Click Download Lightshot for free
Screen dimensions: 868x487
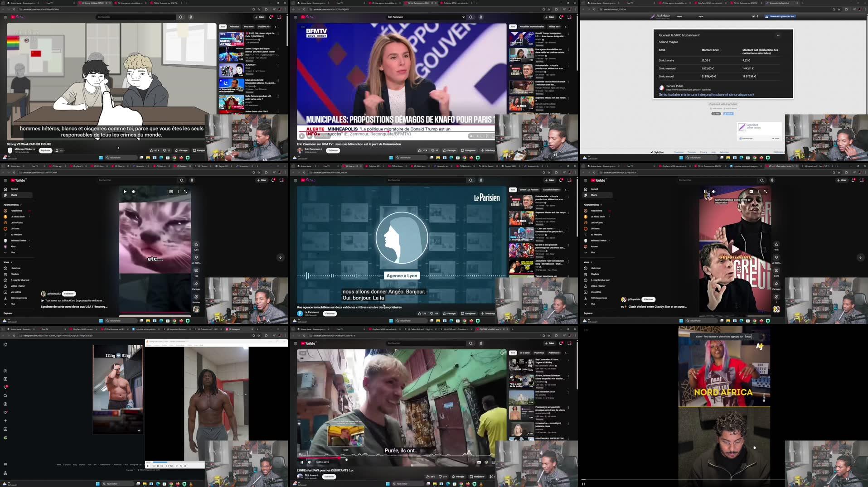coord(781,16)
